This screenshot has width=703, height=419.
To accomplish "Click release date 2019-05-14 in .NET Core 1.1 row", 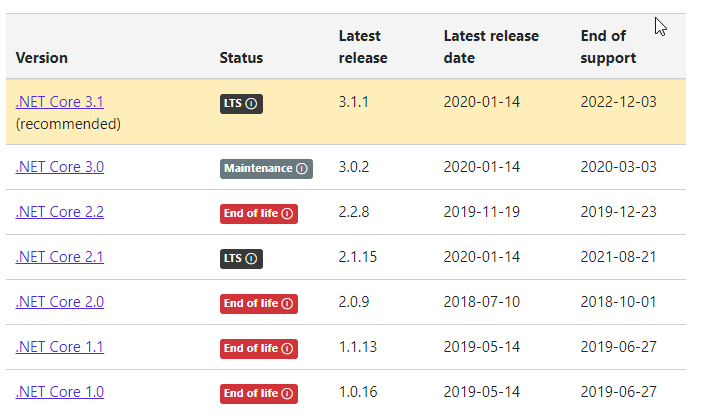I will coord(482,347).
